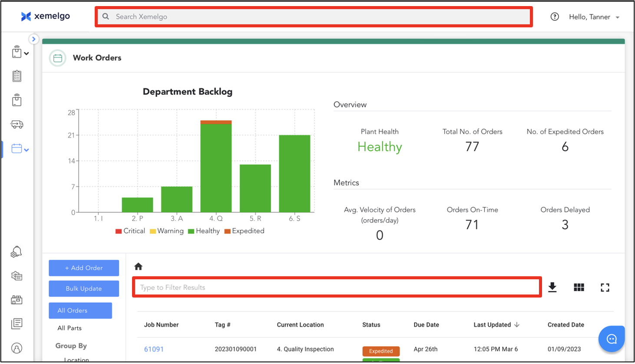Click the Group By label

71,346
